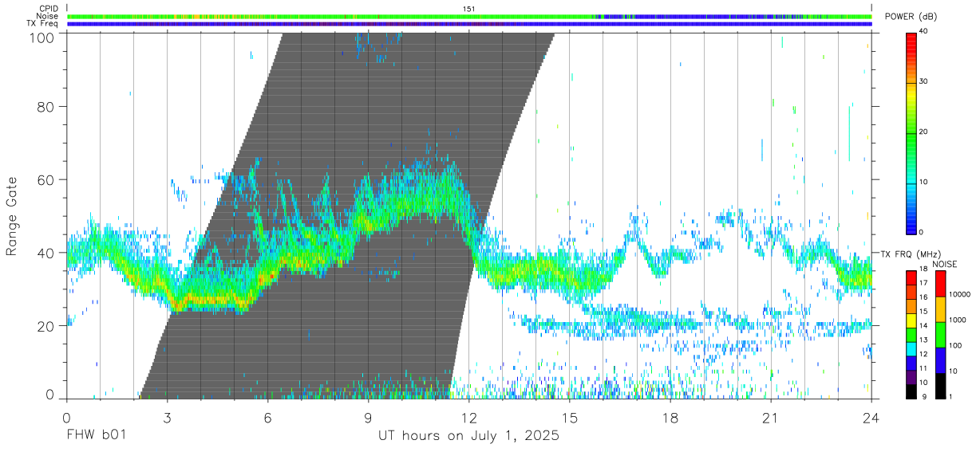The height and width of the screenshot is (452, 980).
Task: Pick the red top swatch of the NOISE legend
Action: [941, 284]
